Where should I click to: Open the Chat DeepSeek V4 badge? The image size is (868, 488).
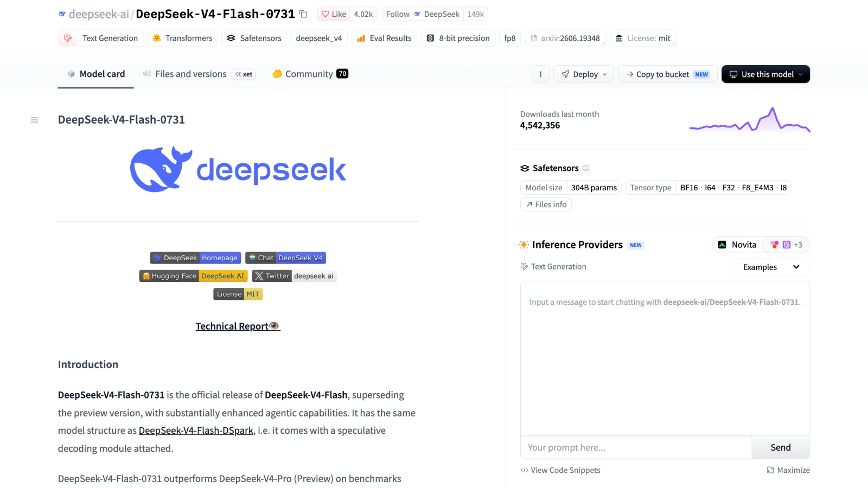click(x=285, y=258)
